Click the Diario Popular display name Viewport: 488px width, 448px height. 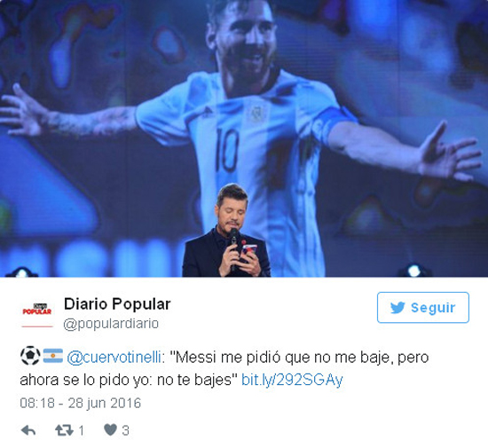tap(117, 304)
